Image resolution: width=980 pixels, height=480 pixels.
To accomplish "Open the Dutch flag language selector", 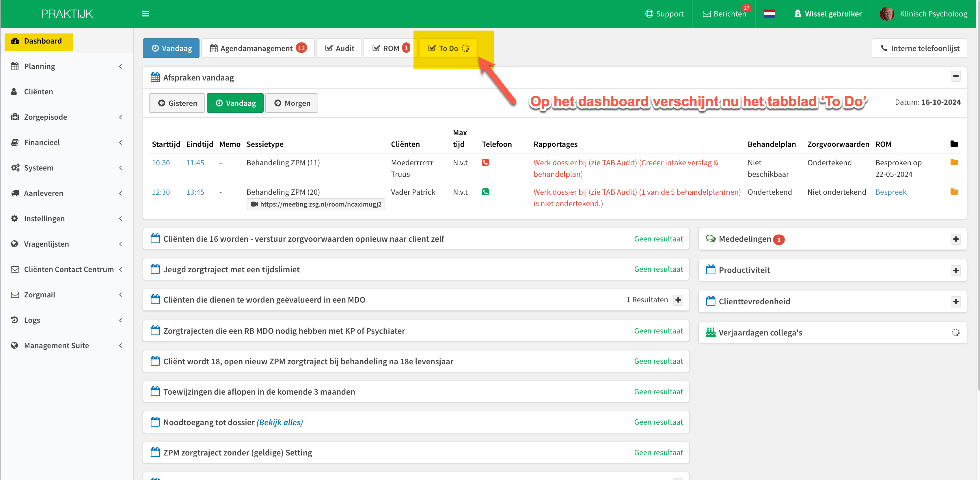I will pos(769,14).
